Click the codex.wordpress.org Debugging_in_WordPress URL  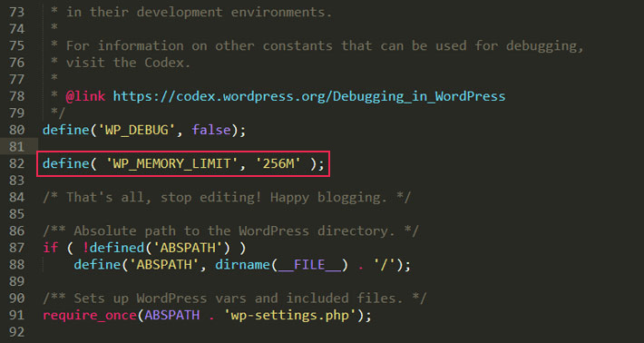coord(309,96)
